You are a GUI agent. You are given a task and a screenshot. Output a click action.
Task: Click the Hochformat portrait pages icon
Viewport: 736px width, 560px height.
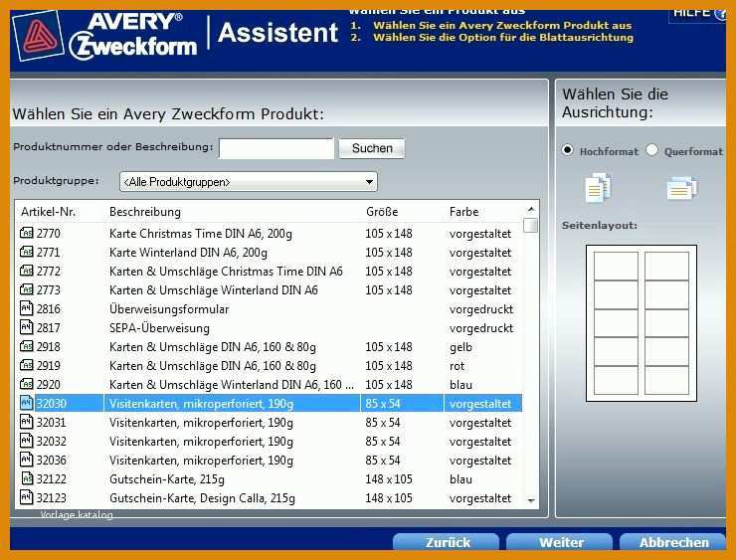[598, 187]
